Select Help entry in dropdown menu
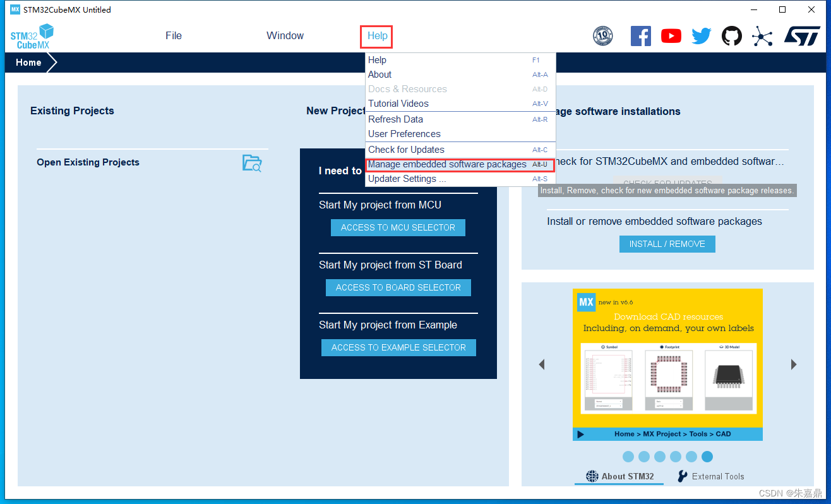 pos(460,60)
